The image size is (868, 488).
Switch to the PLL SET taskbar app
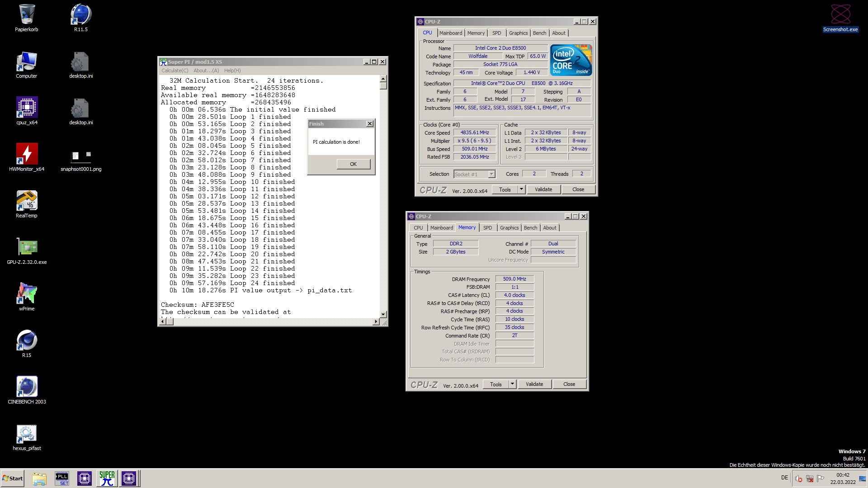click(62, 479)
